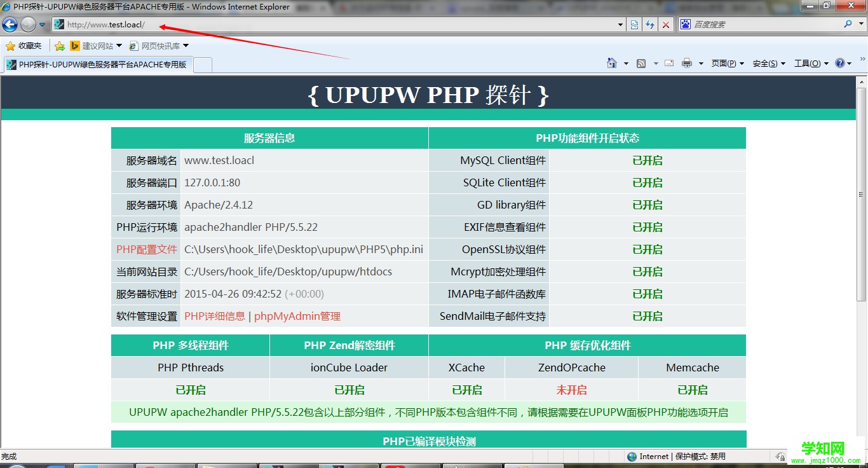Stop loading with the red X icon

point(666,25)
